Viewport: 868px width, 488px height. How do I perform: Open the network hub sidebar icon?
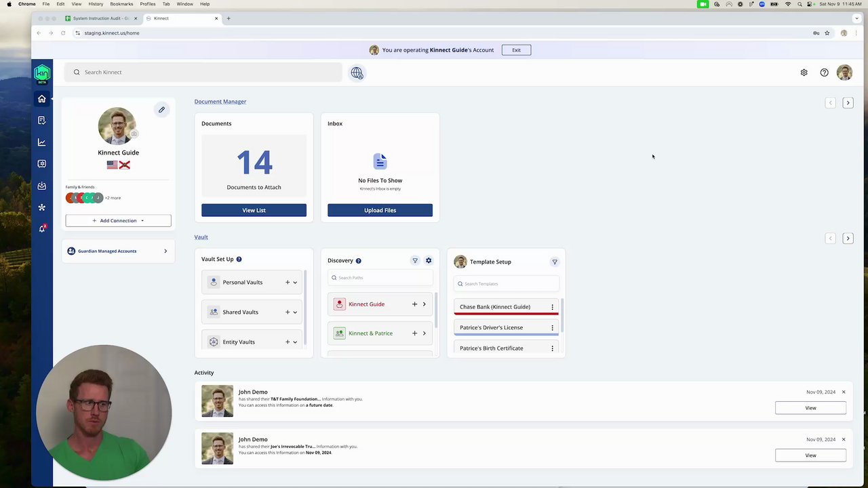[x=41, y=207]
